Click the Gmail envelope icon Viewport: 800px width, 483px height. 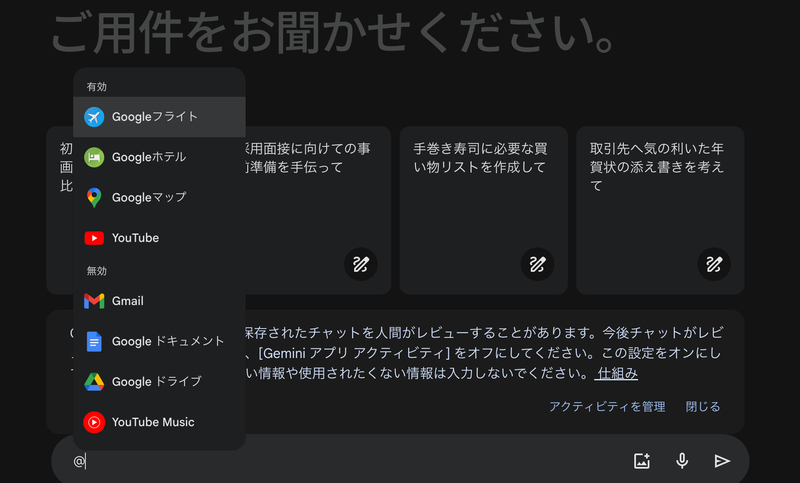pos(94,301)
